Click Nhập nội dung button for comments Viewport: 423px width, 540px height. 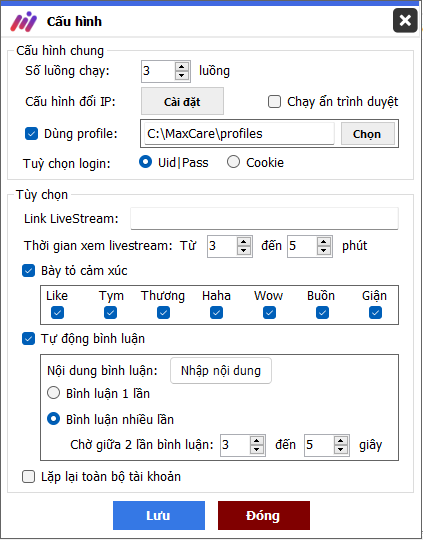click(x=221, y=371)
